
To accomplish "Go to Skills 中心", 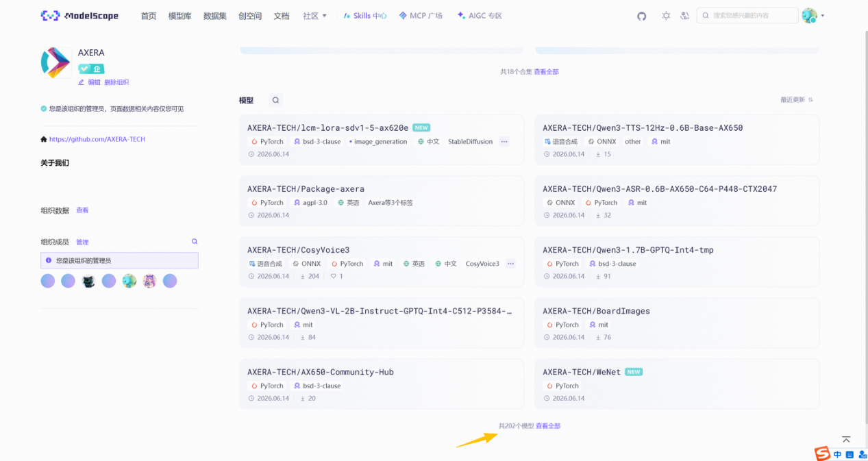I will (365, 16).
